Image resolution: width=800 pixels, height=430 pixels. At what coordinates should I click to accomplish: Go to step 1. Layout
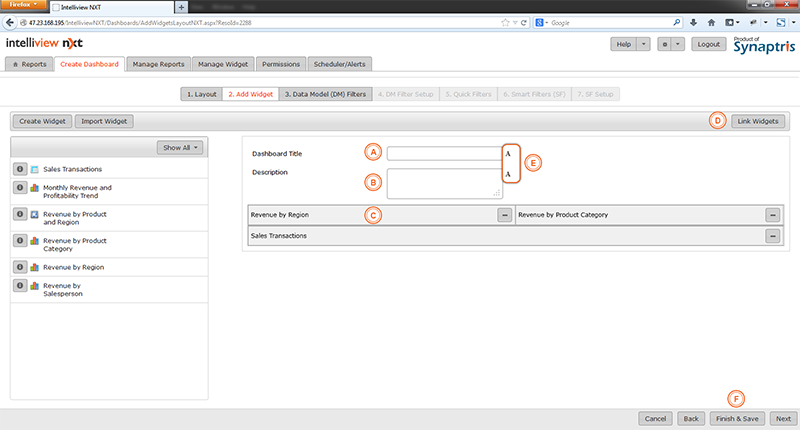pos(202,94)
